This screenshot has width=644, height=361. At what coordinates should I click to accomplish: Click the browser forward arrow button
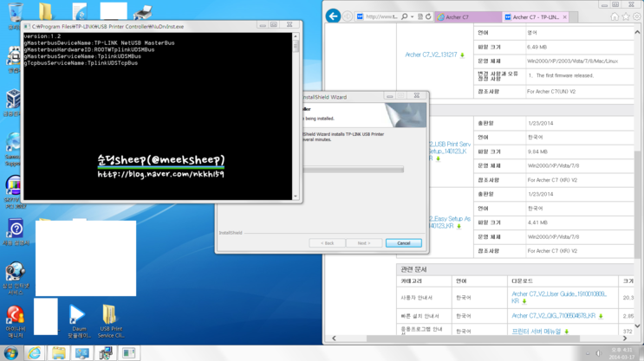click(348, 16)
